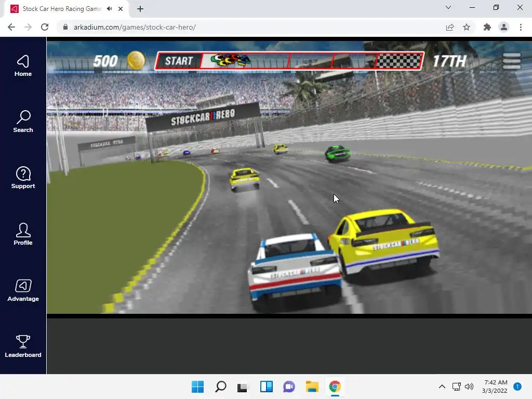Screen dimensions: 532x399
Task: Show hidden system tray icons
Action: click(x=442, y=387)
